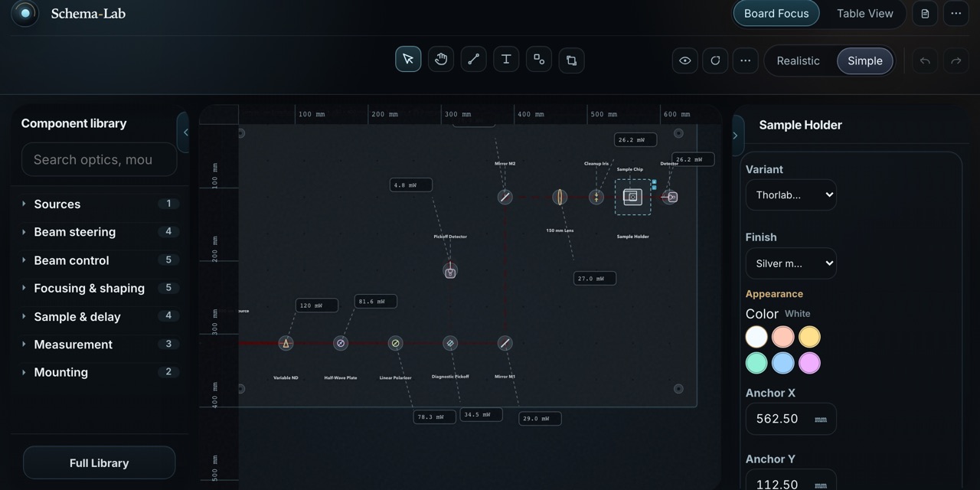Expand the Sample & delay category
980x490 pixels.
100,316
